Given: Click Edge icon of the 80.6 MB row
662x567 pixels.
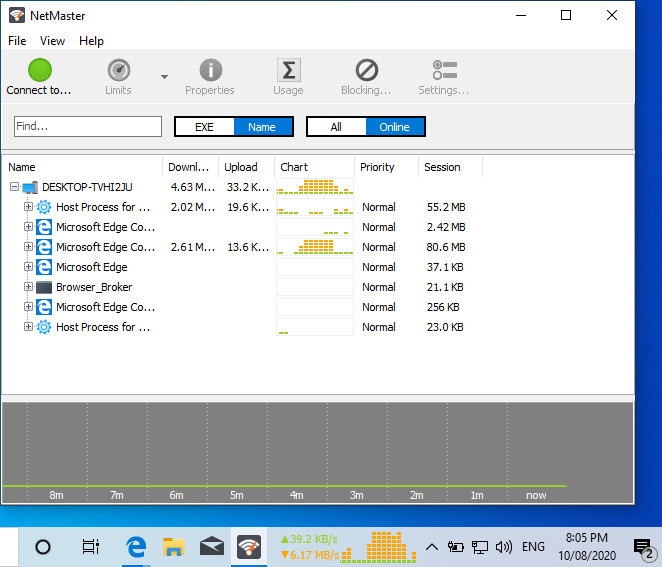Looking at the screenshot, I should coord(44,247).
